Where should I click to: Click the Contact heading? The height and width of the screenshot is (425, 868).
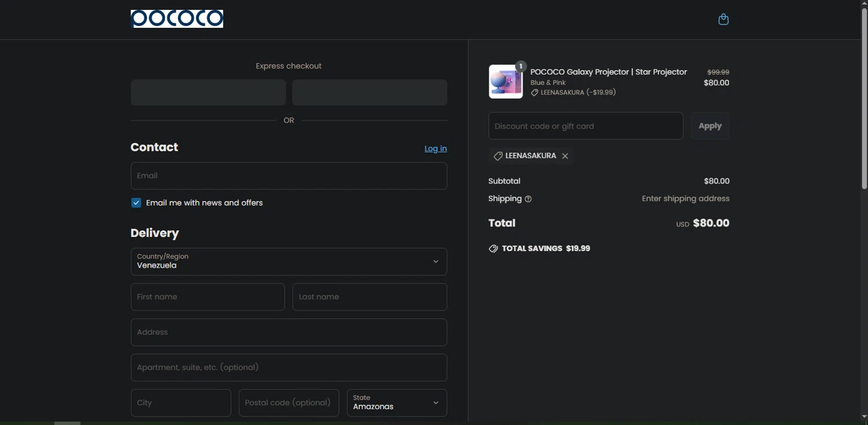point(155,147)
